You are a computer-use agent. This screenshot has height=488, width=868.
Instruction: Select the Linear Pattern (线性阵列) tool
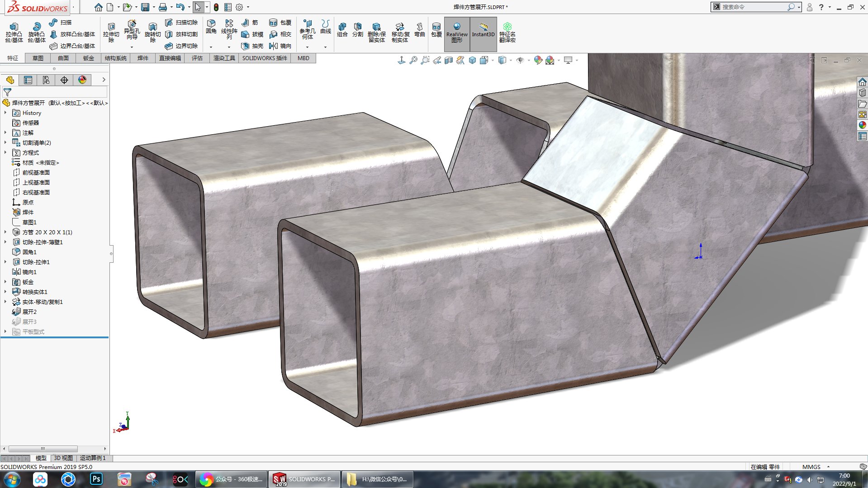[x=229, y=29]
